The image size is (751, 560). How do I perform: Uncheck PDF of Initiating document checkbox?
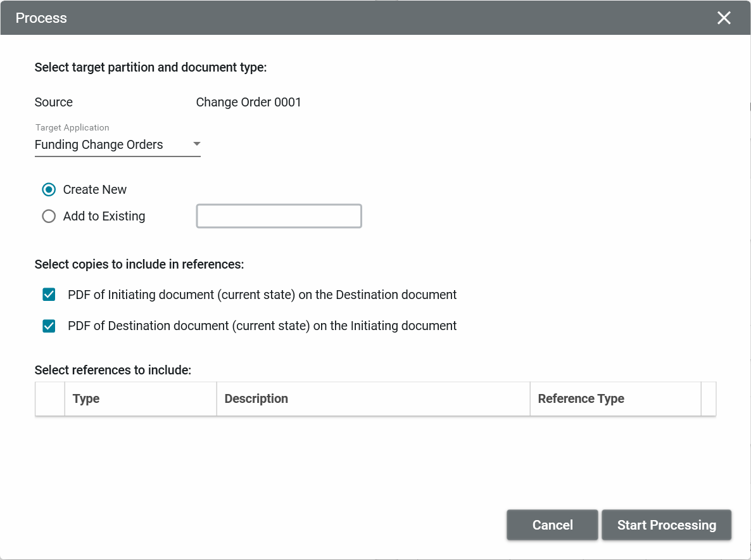coord(49,295)
